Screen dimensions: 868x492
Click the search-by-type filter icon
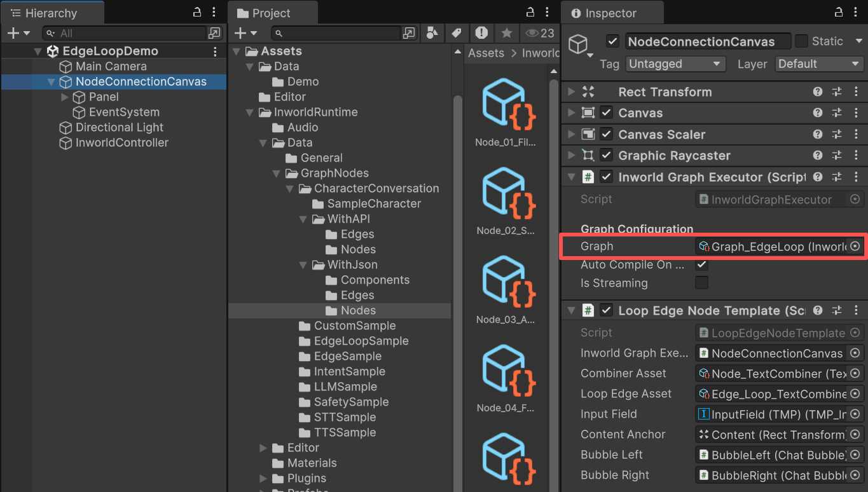pyautogui.click(x=432, y=33)
